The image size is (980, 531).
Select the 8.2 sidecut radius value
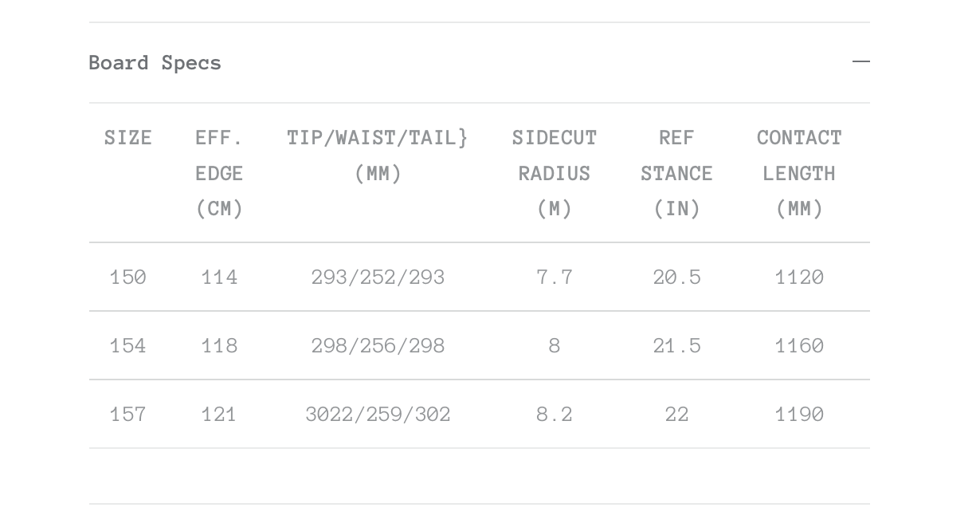tap(555, 415)
